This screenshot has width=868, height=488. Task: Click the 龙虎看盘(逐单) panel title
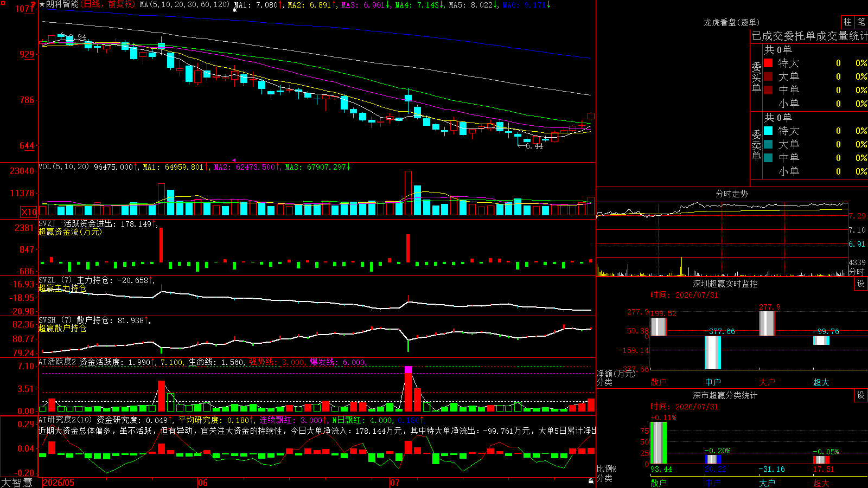pyautogui.click(x=731, y=22)
